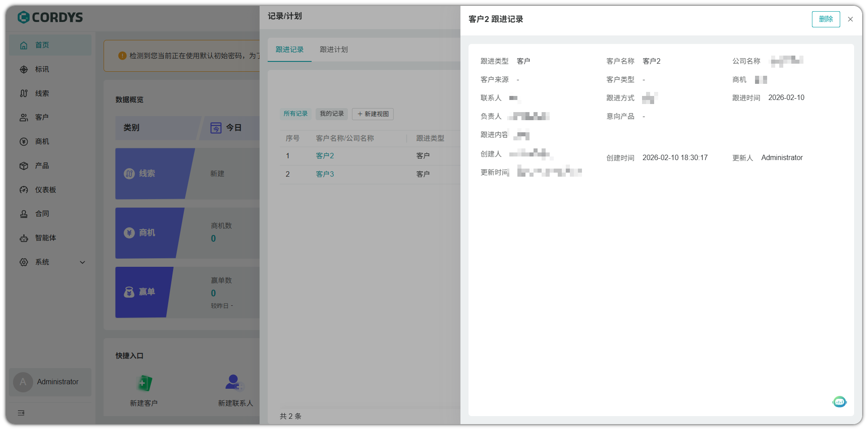Open the chart icon at bottom right
868x430 pixels.
839,402
